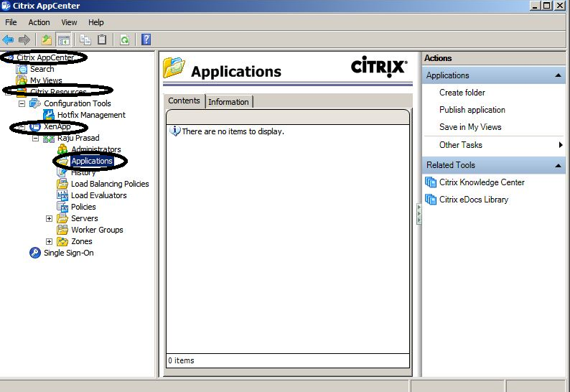
Task: Select the Citrix Resources tree node
Action: (x=58, y=92)
